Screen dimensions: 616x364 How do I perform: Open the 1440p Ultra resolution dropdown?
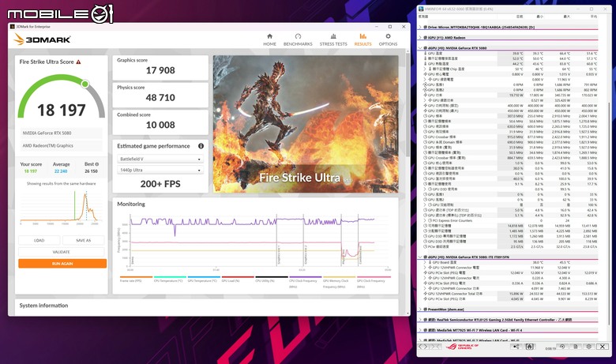160,170
